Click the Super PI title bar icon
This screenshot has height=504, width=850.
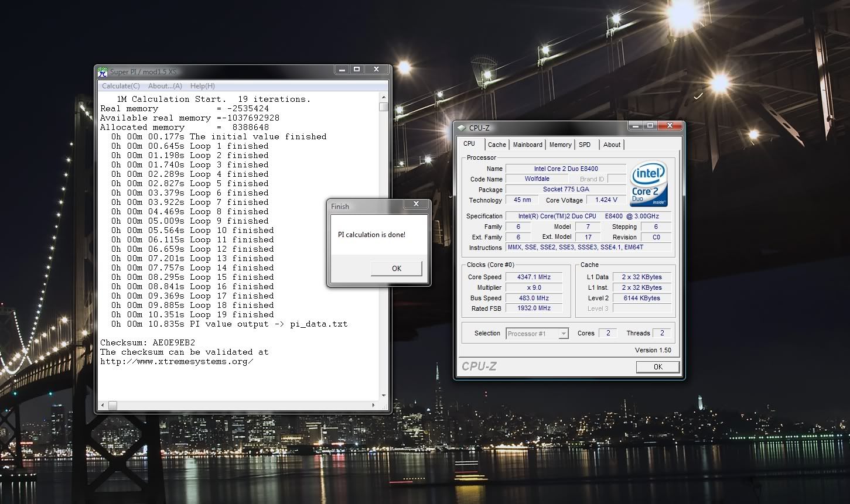coord(103,72)
